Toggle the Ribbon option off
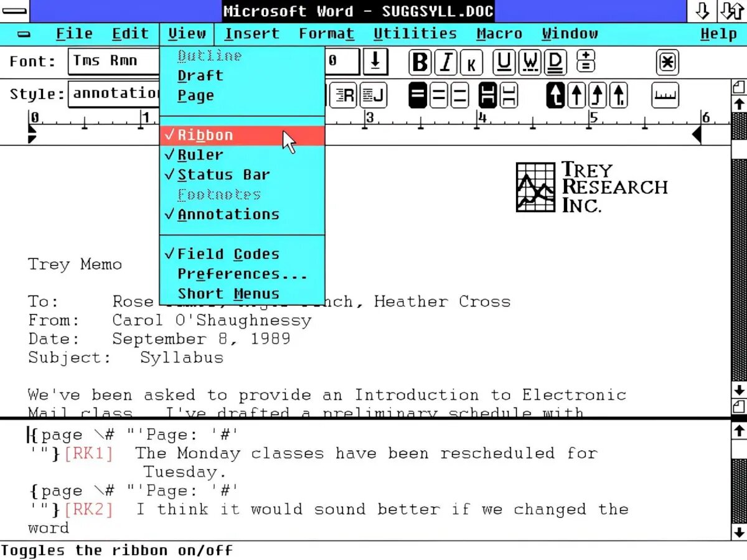Screen dimensions: 747x560 (205, 136)
